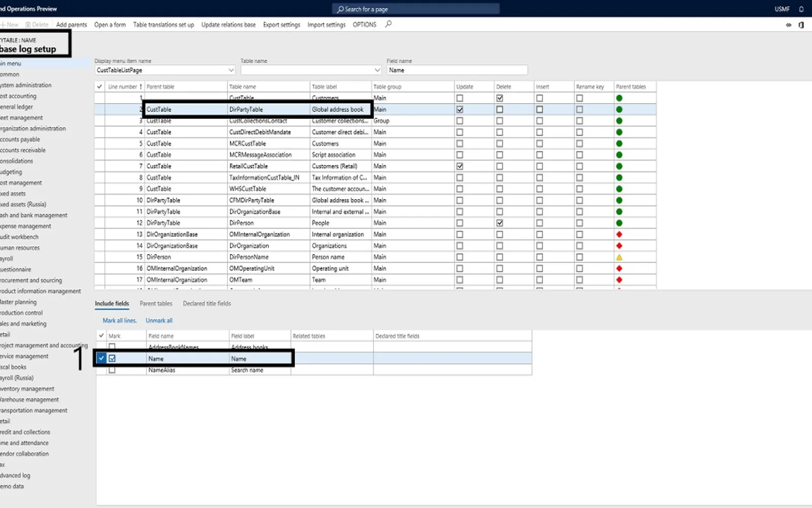Image resolution: width=812 pixels, height=508 pixels.
Task: Switch to the Declared title fields tab
Action: point(207,304)
